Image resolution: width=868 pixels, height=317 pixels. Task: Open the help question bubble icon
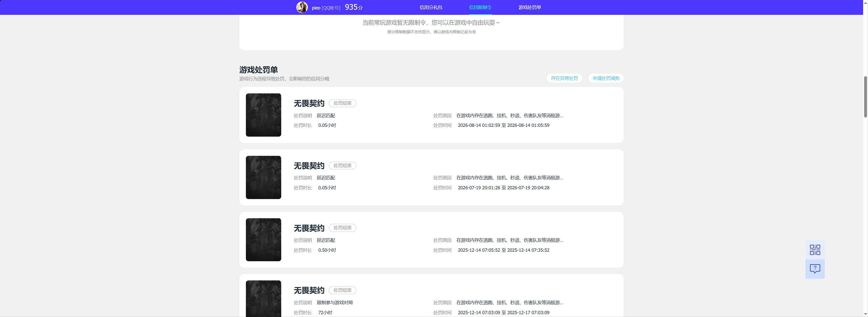point(815,269)
